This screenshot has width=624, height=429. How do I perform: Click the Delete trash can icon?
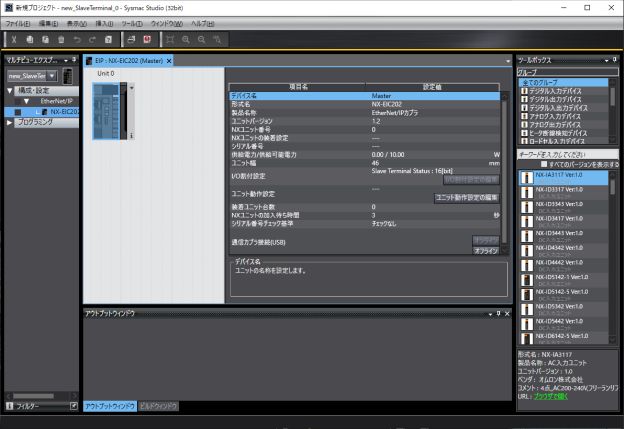[x=61, y=39]
